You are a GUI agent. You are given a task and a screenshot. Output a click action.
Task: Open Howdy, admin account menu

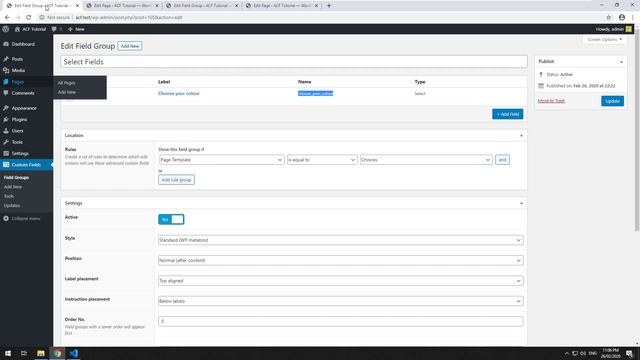[613, 29]
